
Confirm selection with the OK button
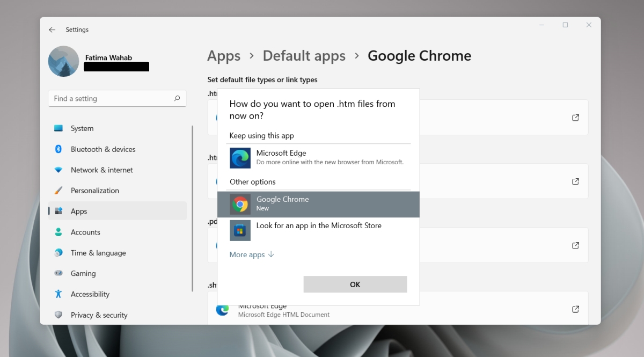tap(355, 284)
